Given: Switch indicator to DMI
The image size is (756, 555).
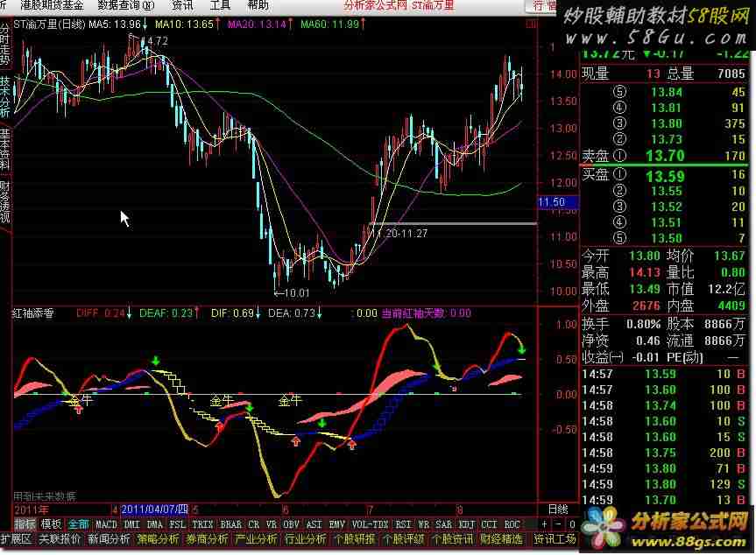Looking at the screenshot, I should 131,524.
